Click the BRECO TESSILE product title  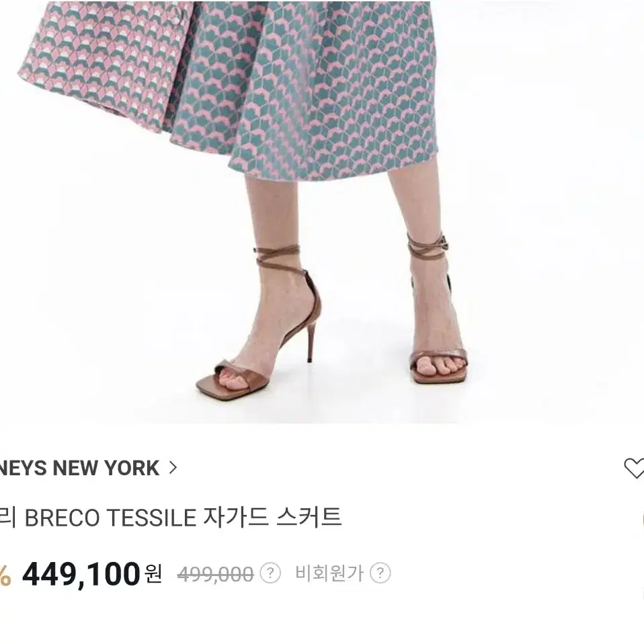(x=171, y=518)
